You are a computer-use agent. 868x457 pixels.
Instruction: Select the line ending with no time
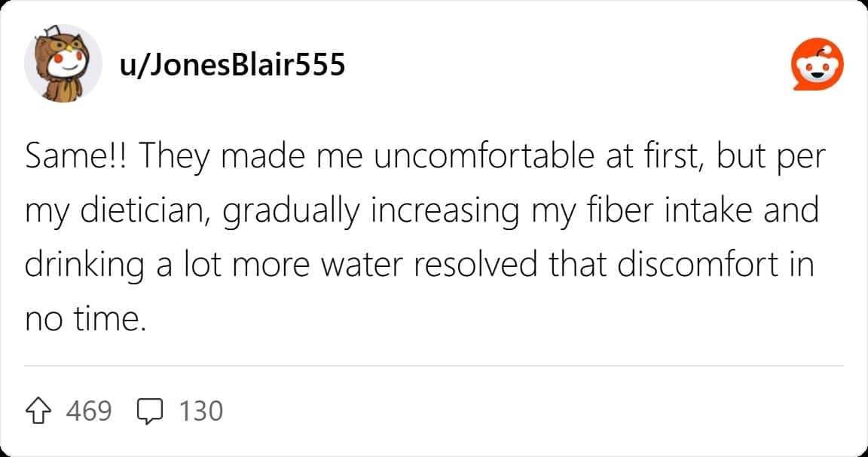pyautogui.click(x=85, y=318)
